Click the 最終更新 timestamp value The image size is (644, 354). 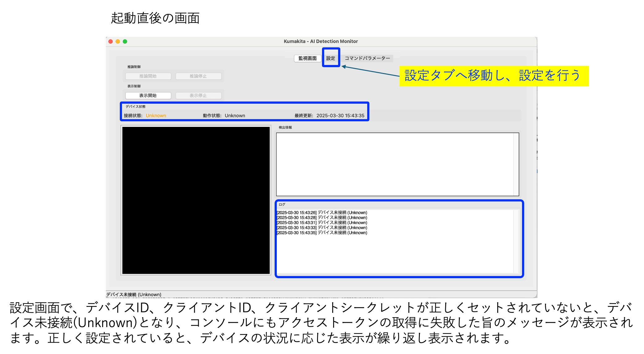point(340,116)
